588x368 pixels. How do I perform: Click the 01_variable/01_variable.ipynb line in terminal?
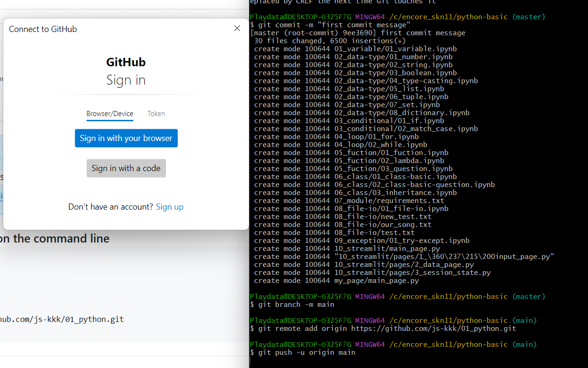tap(356, 49)
